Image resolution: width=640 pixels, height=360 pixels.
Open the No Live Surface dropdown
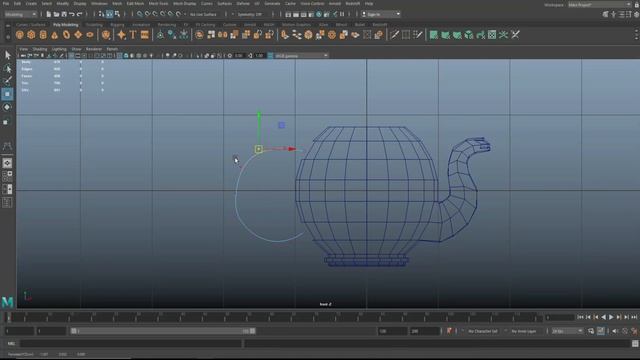click(x=203, y=14)
